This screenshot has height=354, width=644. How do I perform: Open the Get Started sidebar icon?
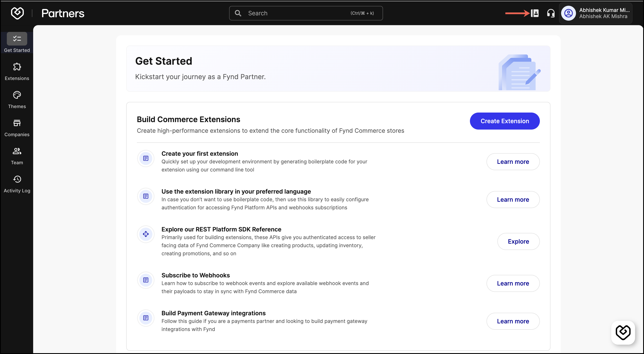coord(17,39)
